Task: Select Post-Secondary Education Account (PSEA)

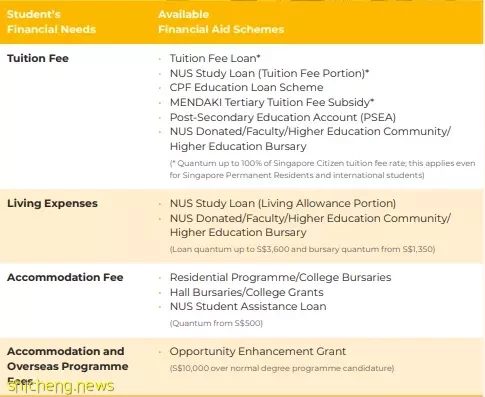Action: click(283, 117)
